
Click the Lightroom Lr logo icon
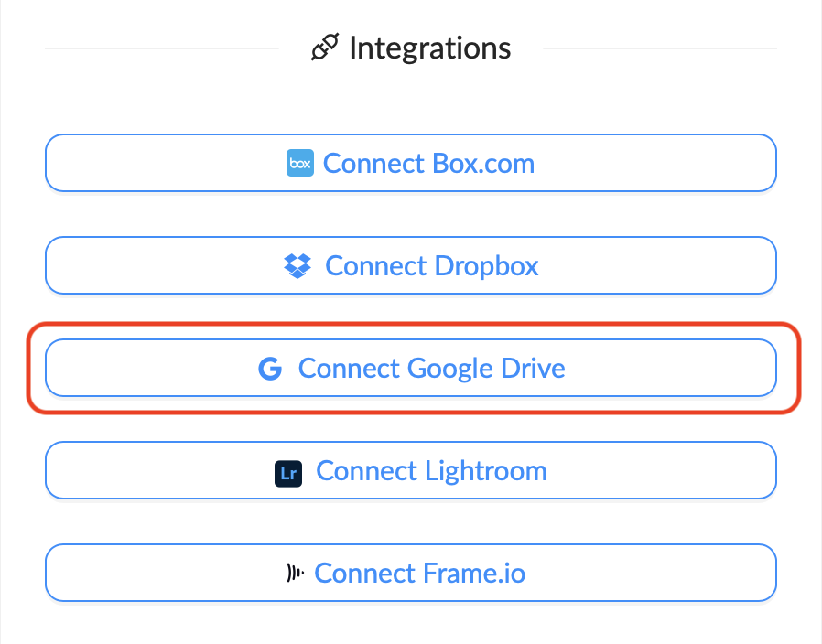(x=288, y=473)
